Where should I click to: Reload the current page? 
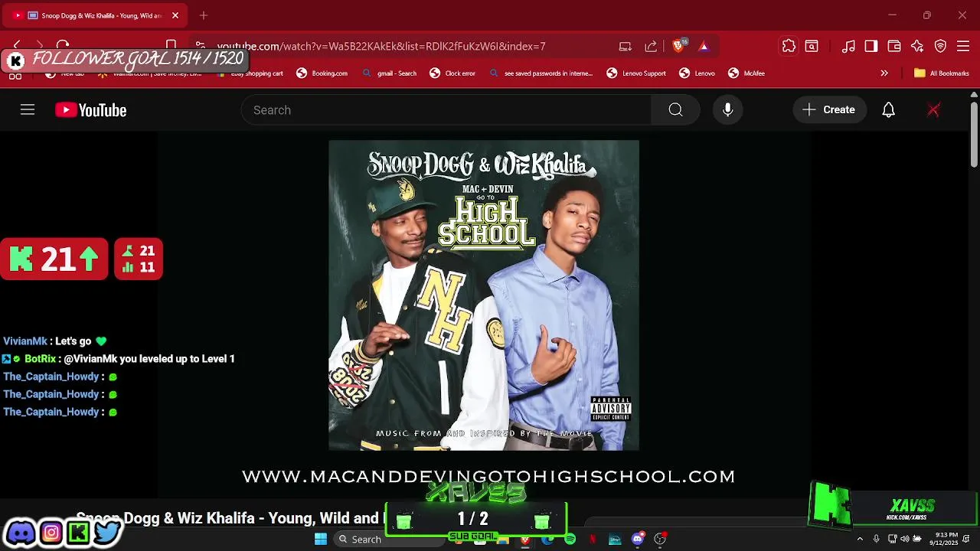tap(63, 45)
